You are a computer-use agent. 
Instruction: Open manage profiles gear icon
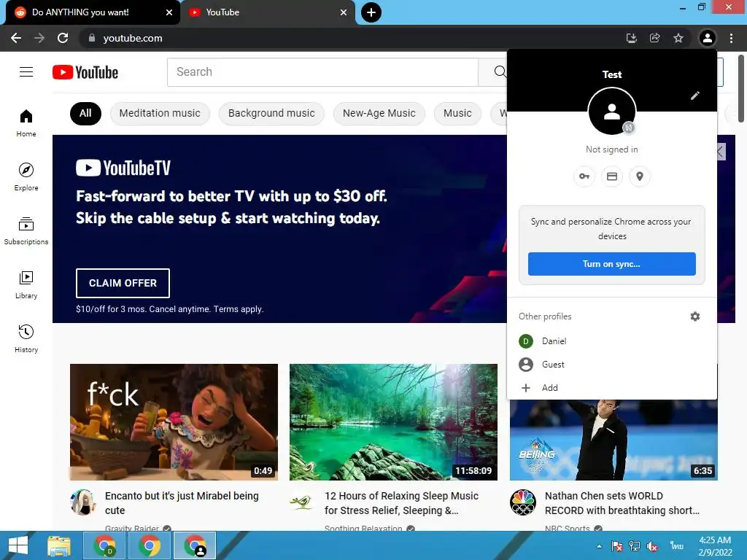[695, 316]
